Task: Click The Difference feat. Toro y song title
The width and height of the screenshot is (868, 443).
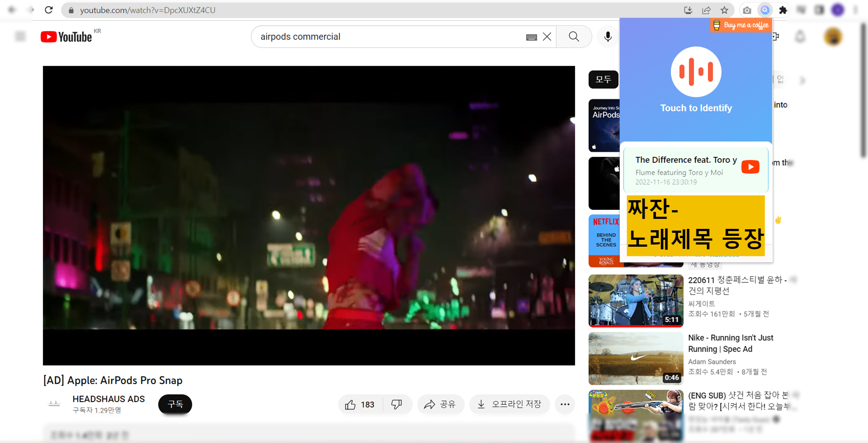Action: click(686, 160)
